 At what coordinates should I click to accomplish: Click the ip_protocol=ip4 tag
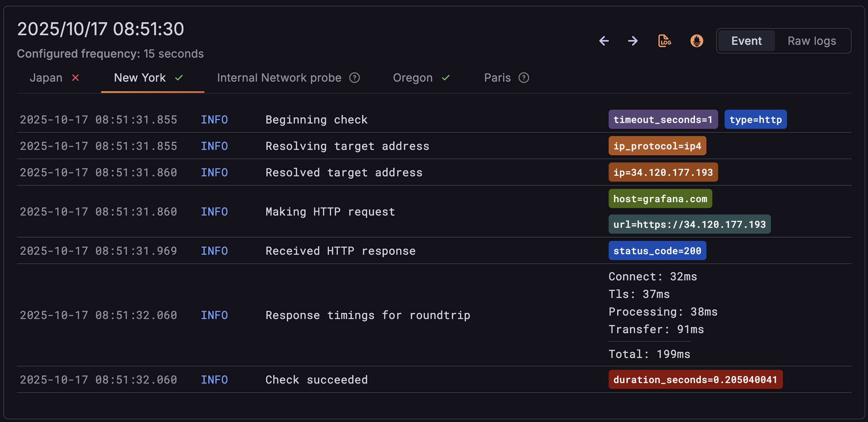(x=657, y=146)
